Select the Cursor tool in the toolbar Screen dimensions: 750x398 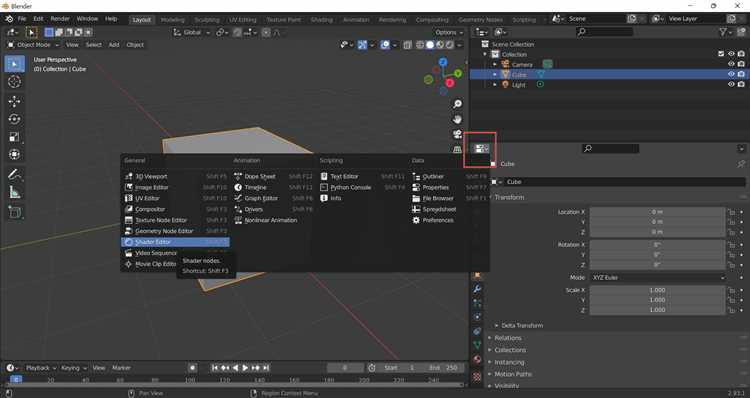[x=14, y=82]
